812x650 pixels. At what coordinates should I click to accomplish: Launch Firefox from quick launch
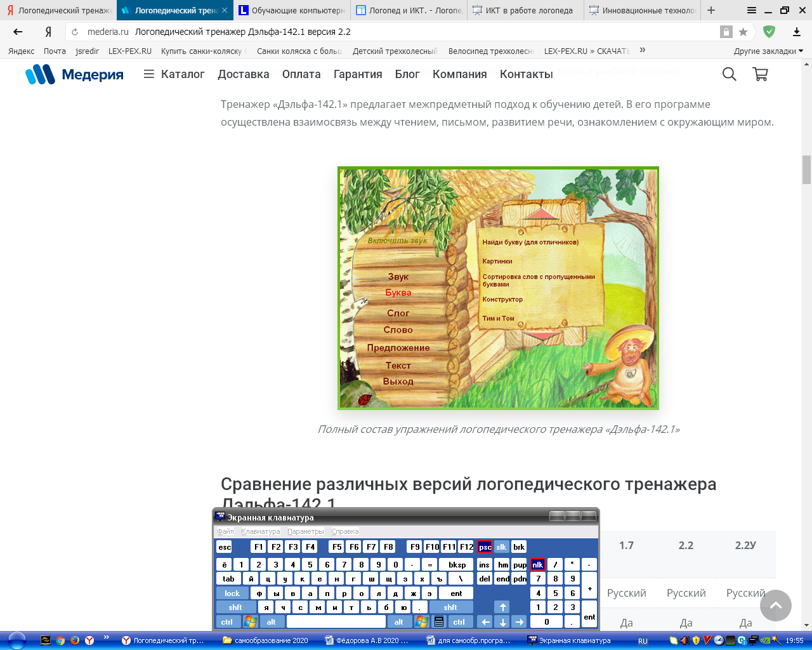(x=75, y=640)
